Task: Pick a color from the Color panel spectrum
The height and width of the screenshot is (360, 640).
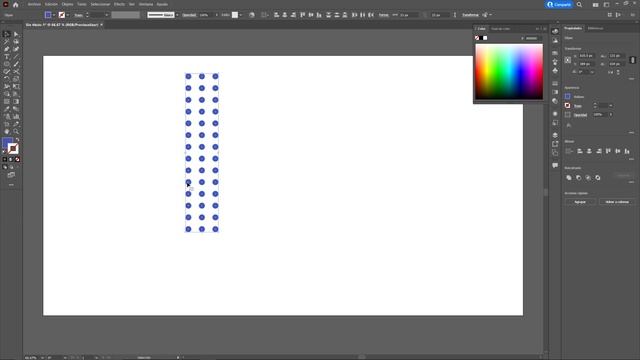Action: coord(509,71)
